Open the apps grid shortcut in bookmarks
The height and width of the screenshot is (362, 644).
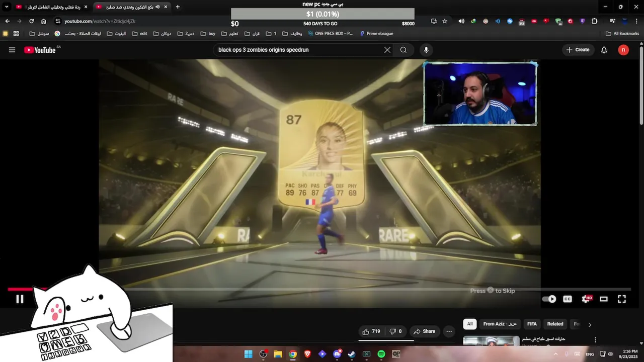(16, 34)
